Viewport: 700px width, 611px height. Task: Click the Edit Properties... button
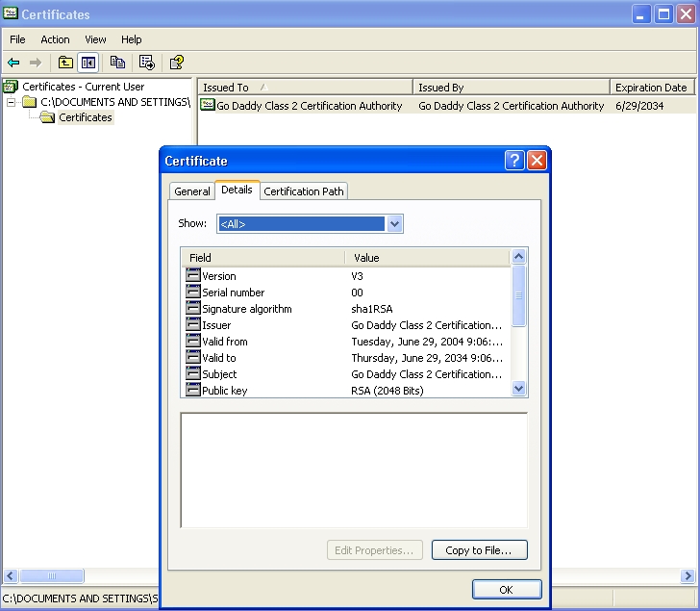[x=374, y=549]
